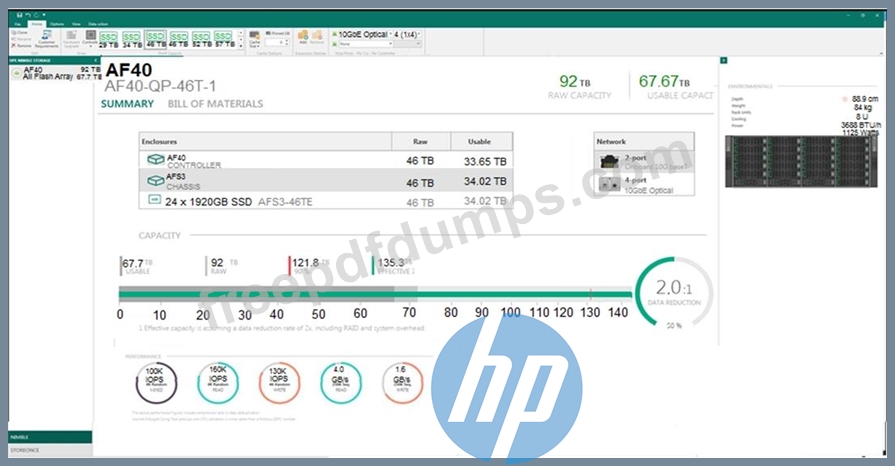Open the Controller dropdown in the ribbon
Screen dimensions: 895x466
click(x=90, y=39)
